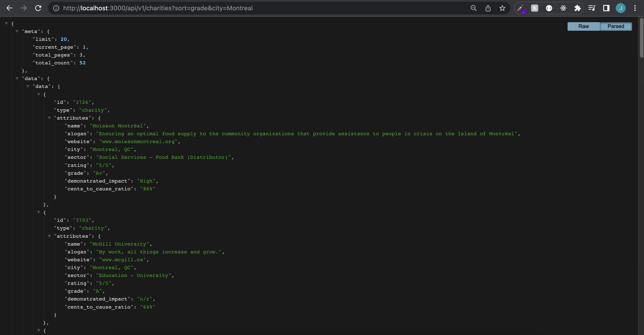Viewport: 644px width, 335px height.
Task: Click the share page icon
Action: click(x=488, y=8)
